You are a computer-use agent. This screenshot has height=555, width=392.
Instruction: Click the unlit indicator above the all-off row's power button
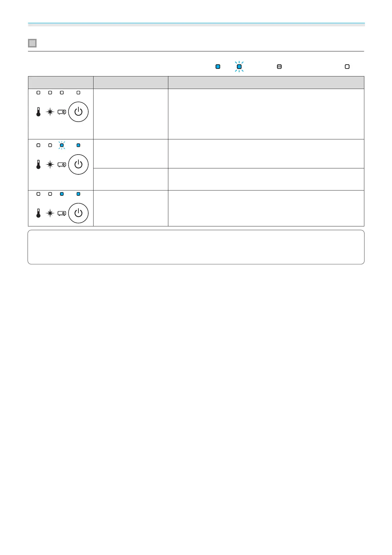78,93
